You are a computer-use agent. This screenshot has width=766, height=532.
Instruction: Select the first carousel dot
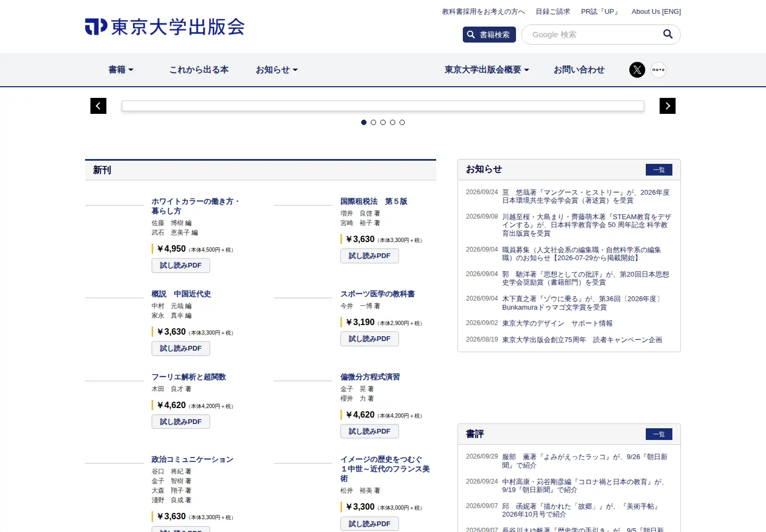click(x=364, y=122)
